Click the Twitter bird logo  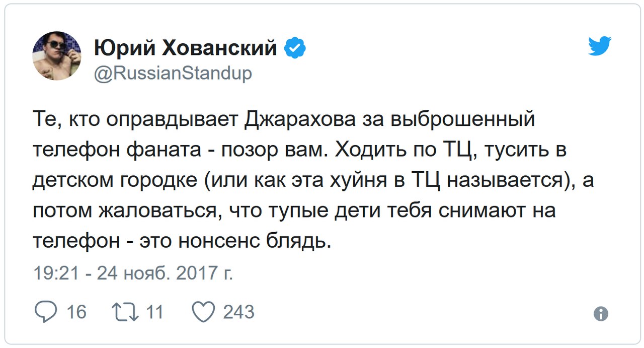coord(600,46)
